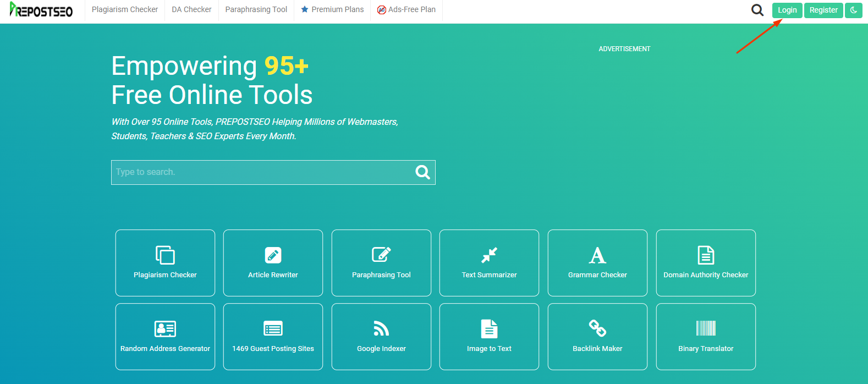Viewport: 868px width, 384px height.
Task: Click the Paraphrasing Tool edit icon
Action: pos(381,255)
